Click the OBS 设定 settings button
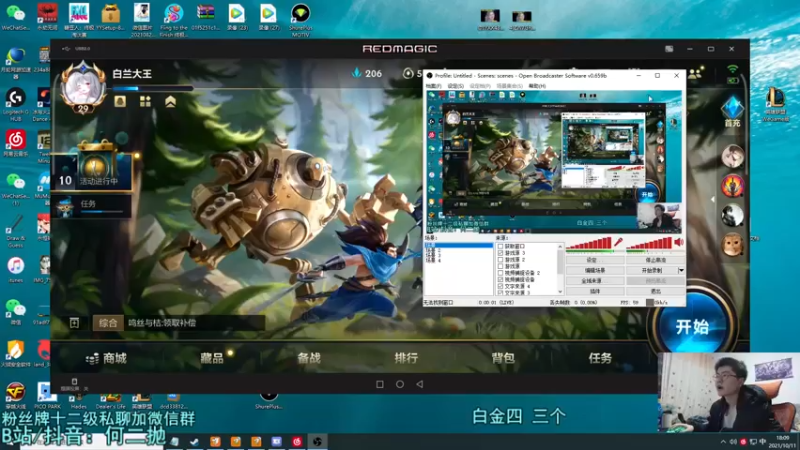 pos(595,260)
